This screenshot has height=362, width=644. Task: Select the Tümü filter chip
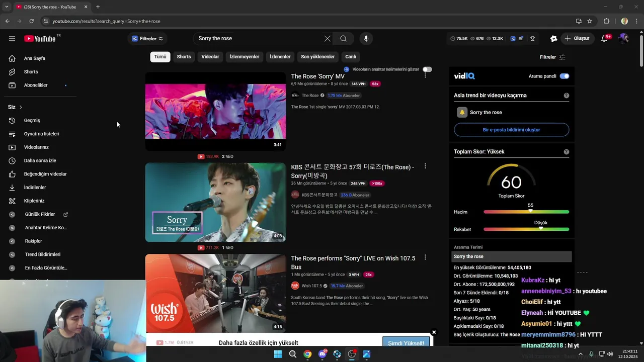point(160,57)
